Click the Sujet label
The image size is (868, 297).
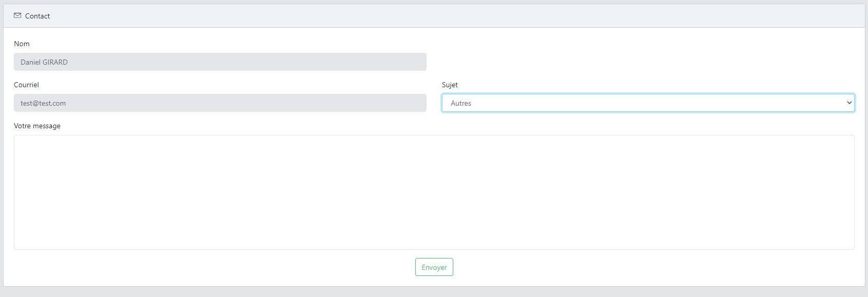coord(450,85)
